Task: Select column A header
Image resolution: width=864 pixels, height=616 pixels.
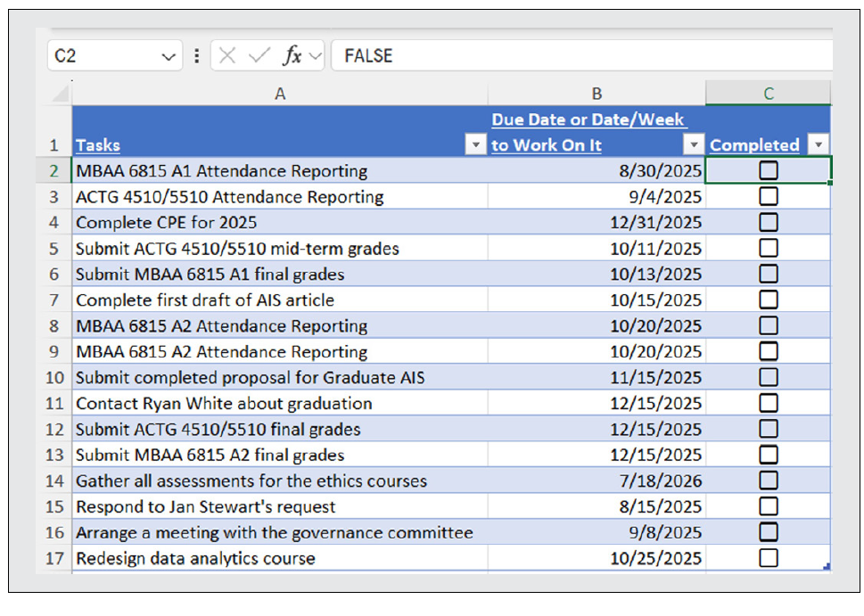Action: pyautogui.click(x=280, y=94)
